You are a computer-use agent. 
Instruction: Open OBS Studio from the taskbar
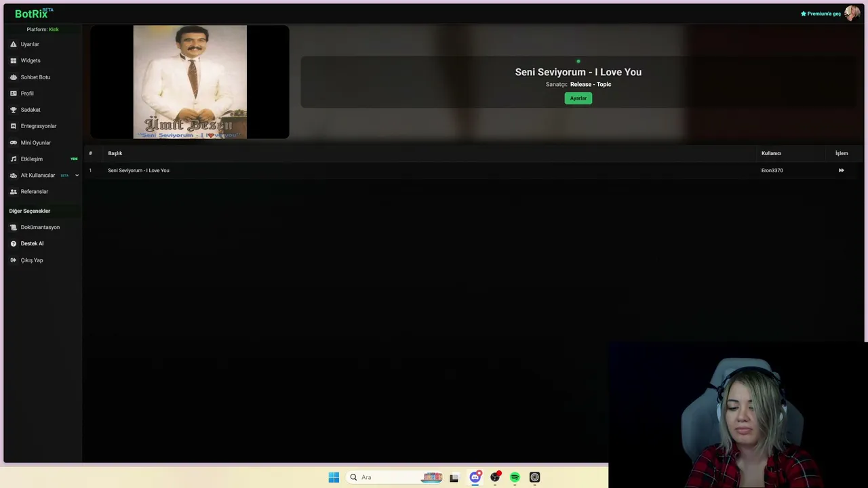[x=495, y=477]
